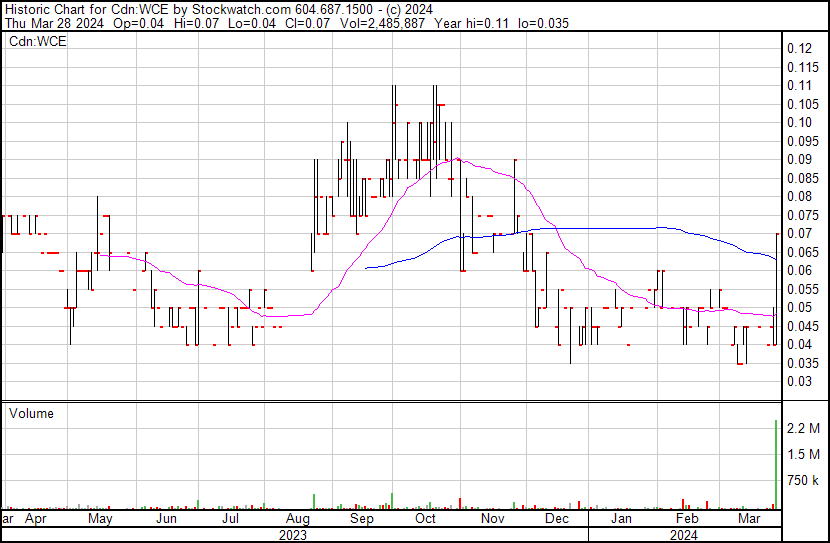Click the 0.03 price axis label
Screen dimensions: 830x543
click(798, 381)
